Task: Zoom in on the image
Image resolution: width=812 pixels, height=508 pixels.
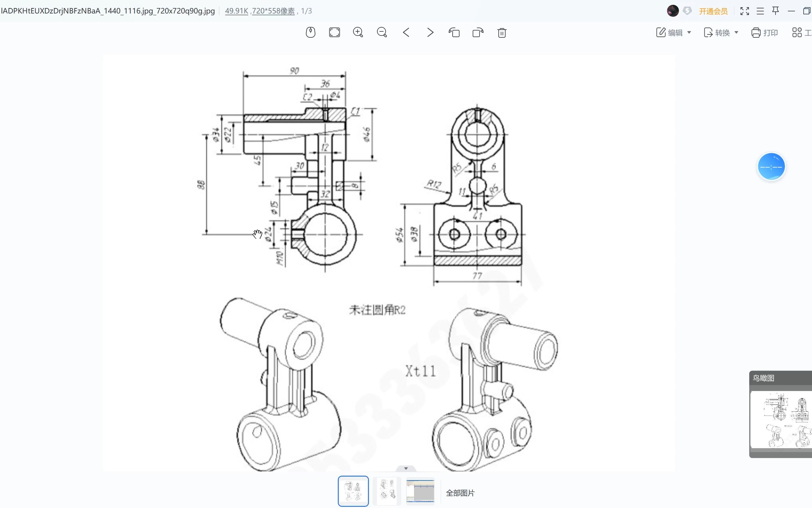Action: (x=358, y=33)
